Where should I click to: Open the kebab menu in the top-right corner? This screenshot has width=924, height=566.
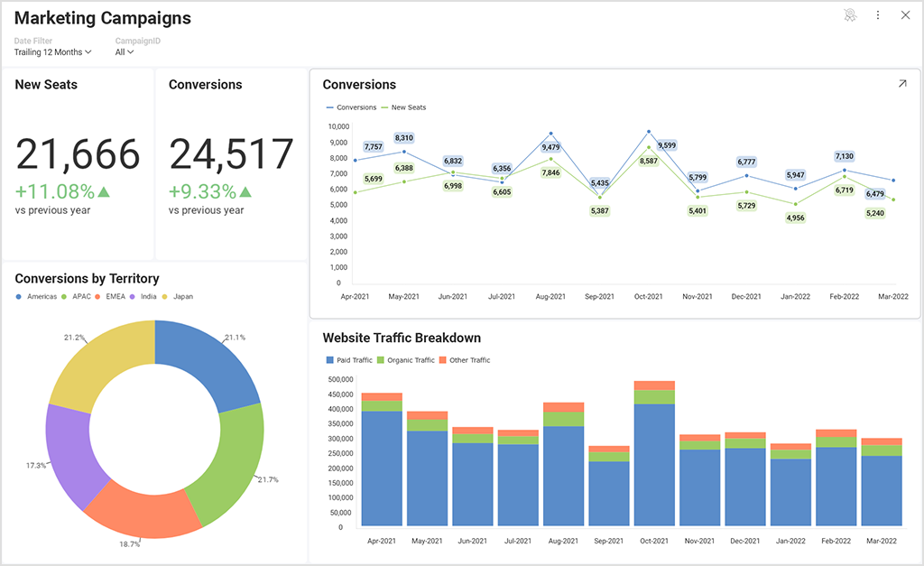pos(878,15)
